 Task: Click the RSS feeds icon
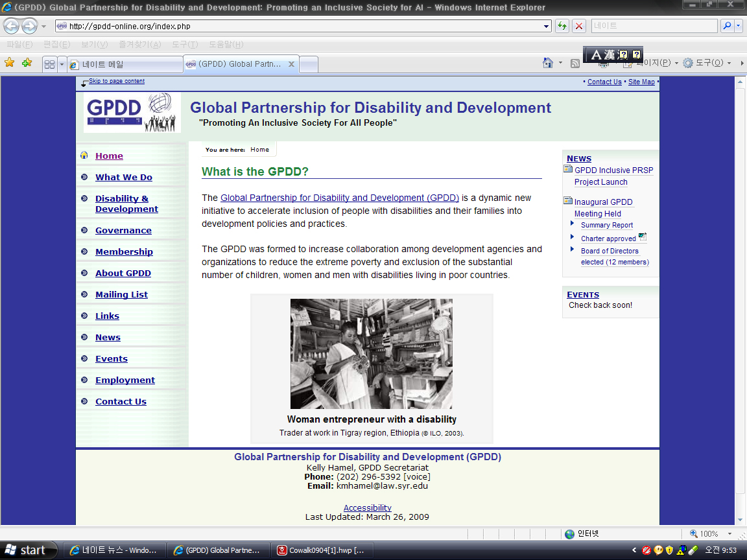575,64
